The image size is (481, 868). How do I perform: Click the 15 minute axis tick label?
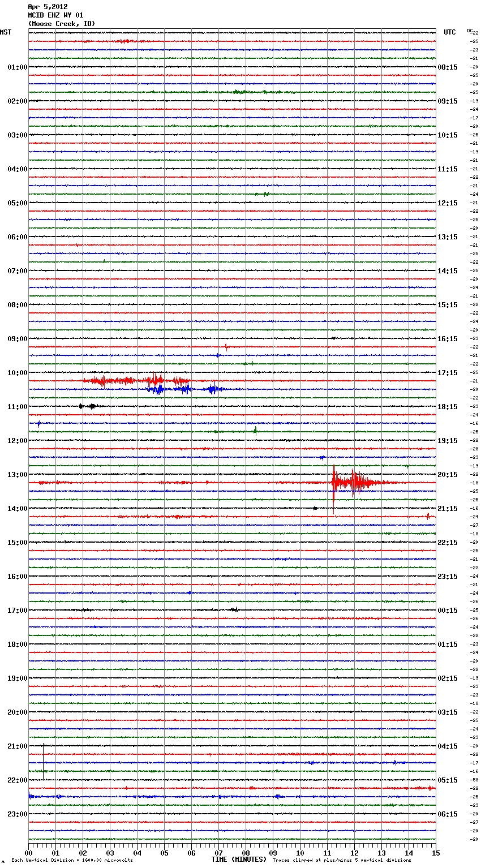tap(436, 853)
